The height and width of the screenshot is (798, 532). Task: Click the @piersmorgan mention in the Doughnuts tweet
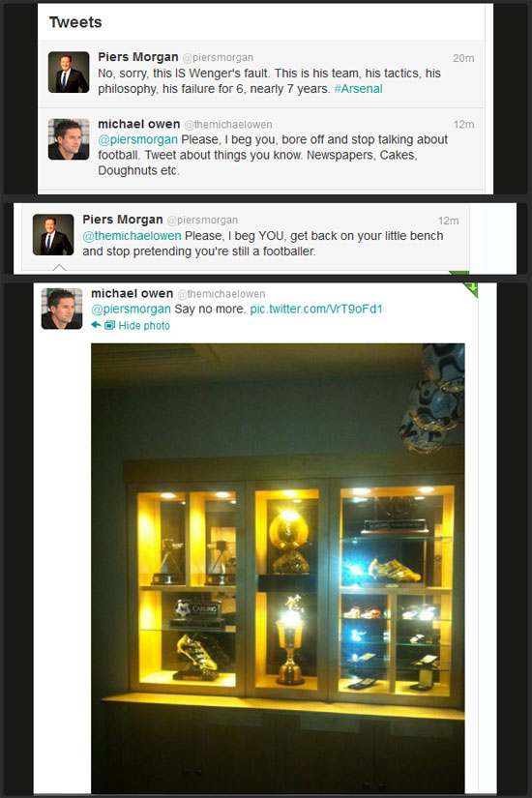(x=137, y=139)
